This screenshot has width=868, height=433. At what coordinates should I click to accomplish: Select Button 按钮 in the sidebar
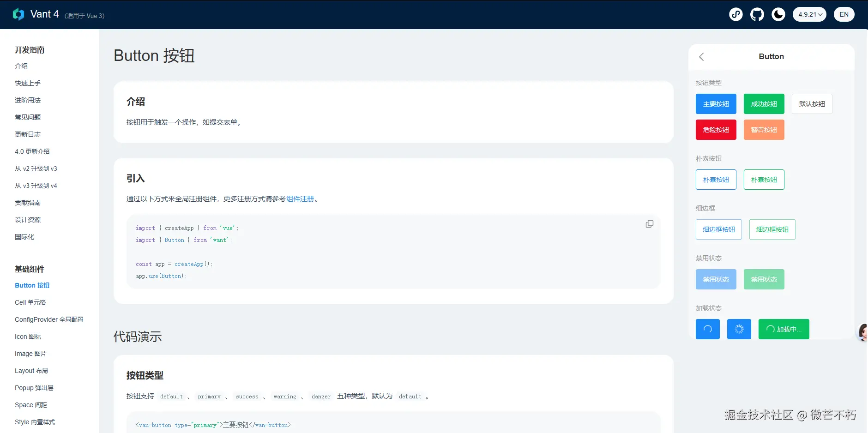(32, 285)
